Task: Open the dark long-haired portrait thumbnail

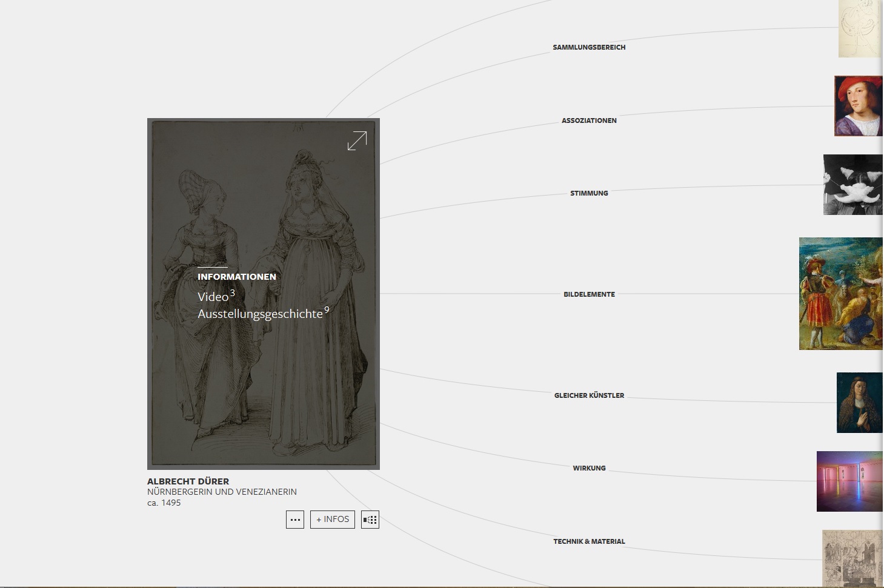Action: point(860,403)
